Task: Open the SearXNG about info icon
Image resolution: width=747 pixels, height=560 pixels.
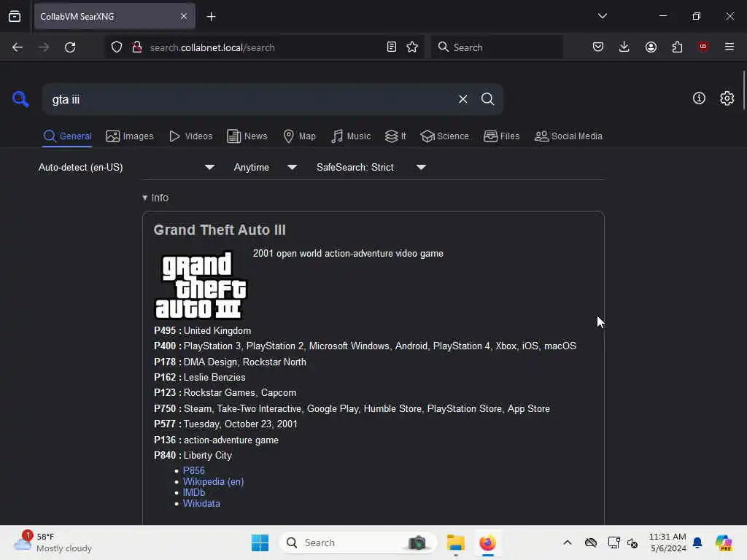Action: pyautogui.click(x=699, y=98)
